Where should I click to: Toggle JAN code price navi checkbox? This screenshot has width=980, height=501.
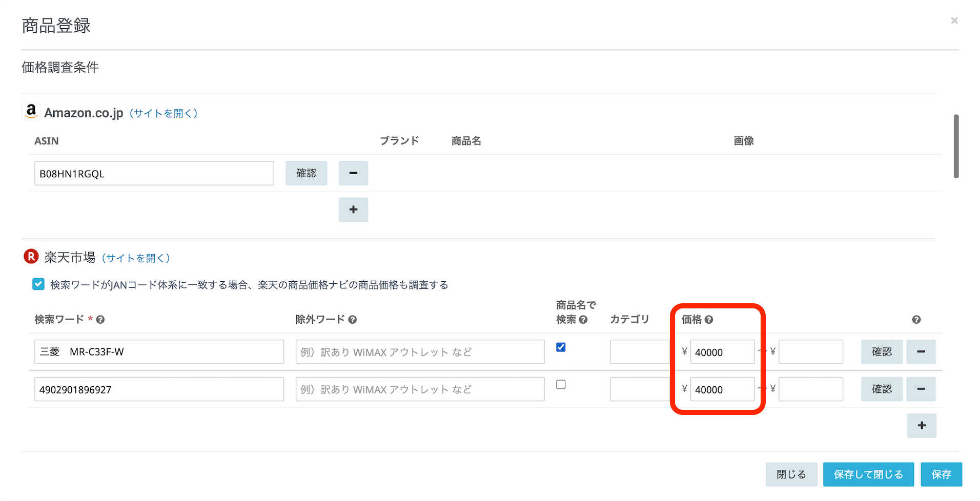coord(38,284)
